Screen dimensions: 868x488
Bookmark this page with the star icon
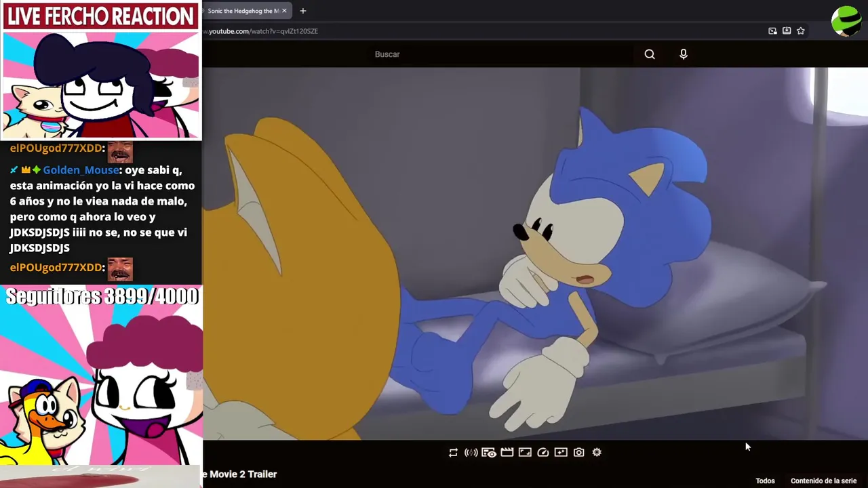801,31
